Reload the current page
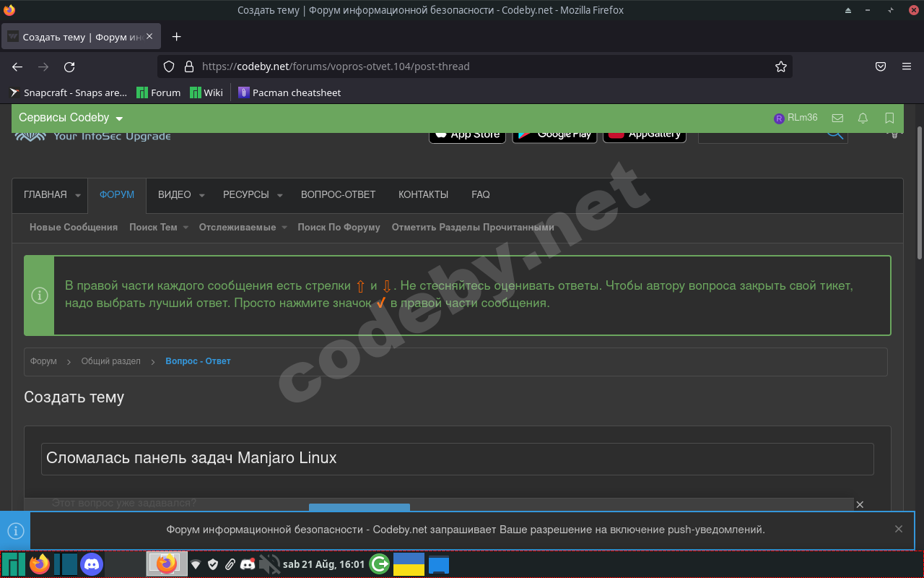Image resolution: width=924 pixels, height=578 pixels. click(69, 66)
